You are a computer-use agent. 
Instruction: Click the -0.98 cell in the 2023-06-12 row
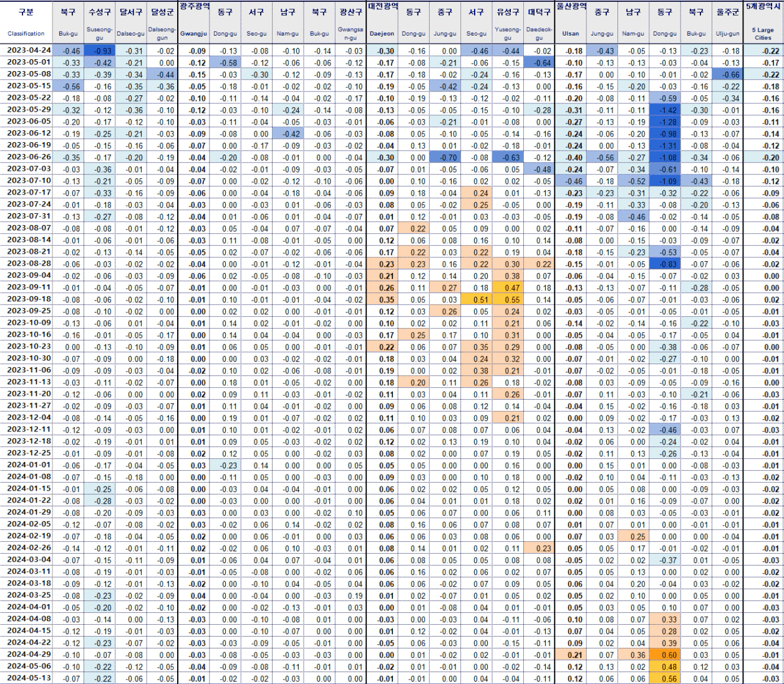tap(665, 133)
